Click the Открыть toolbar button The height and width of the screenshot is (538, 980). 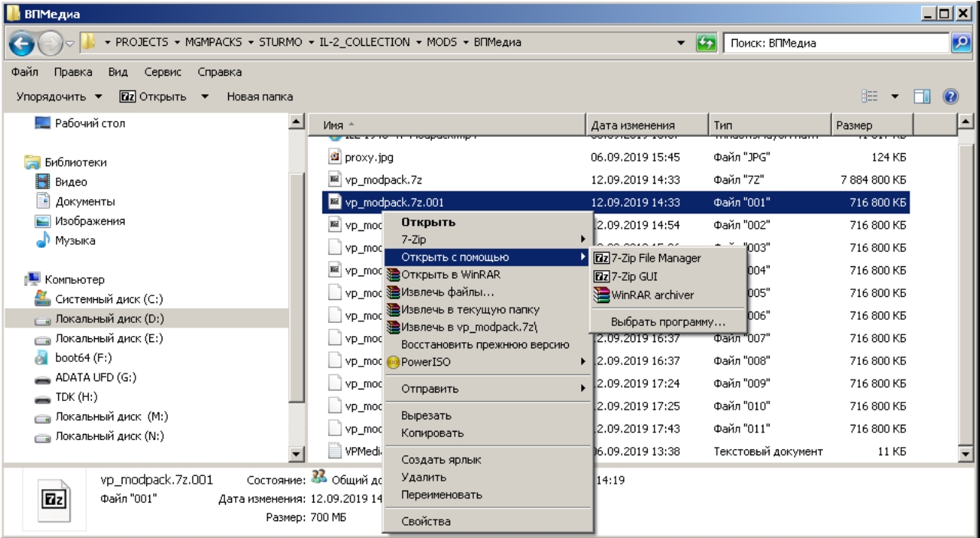tap(153, 97)
